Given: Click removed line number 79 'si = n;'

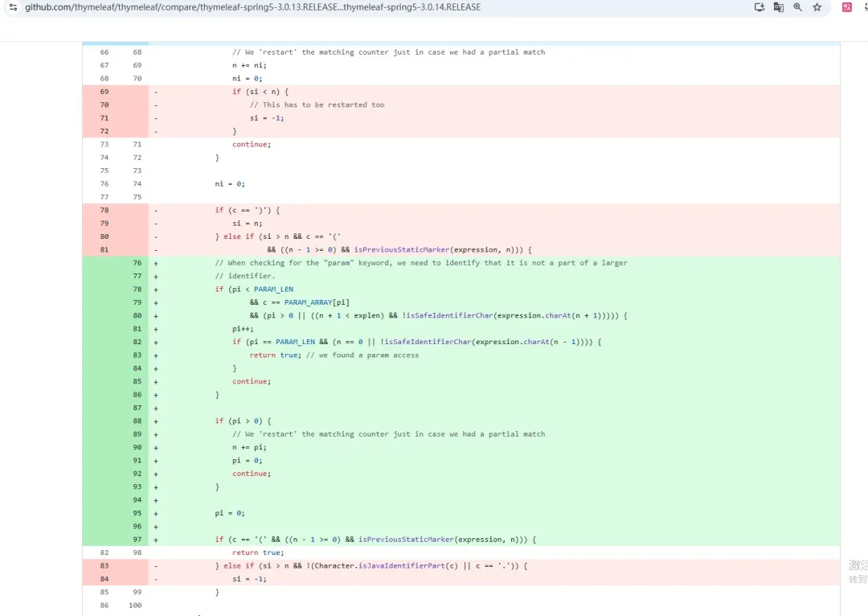Looking at the screenshot, I should (x=104, y=224).
